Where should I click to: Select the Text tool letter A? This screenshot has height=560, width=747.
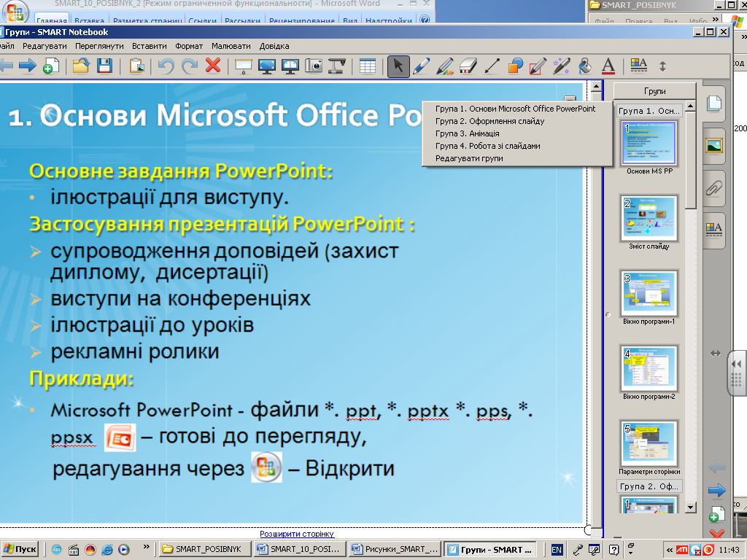coord(608,66)
